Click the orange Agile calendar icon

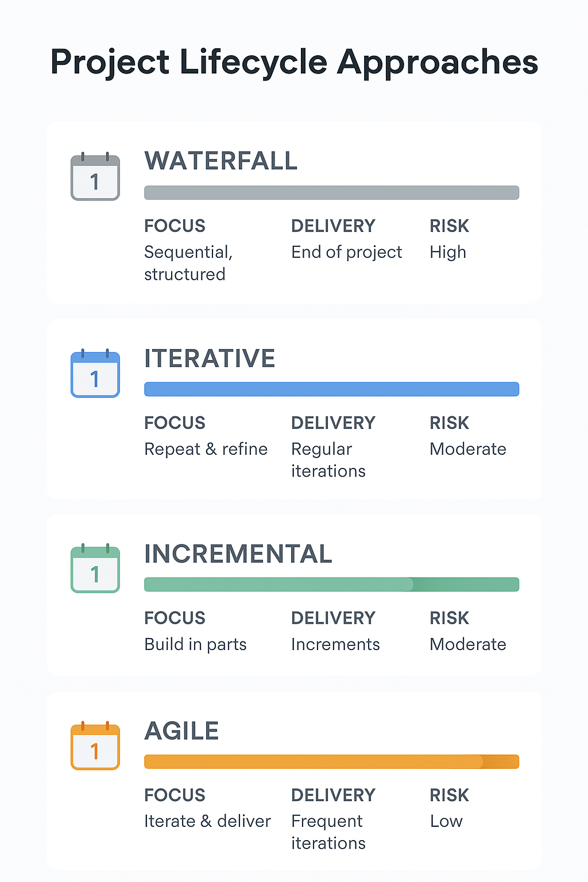click(95, 746)
